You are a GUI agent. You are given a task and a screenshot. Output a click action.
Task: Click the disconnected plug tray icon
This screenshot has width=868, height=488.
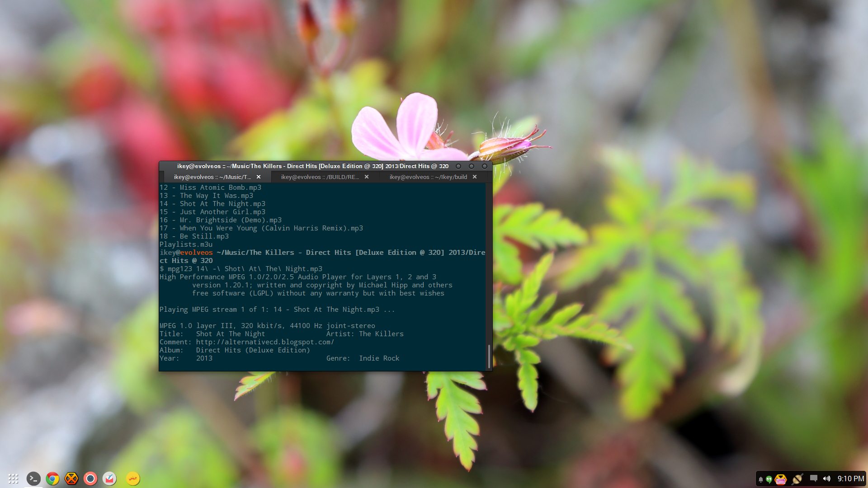[x=797, y=479]
